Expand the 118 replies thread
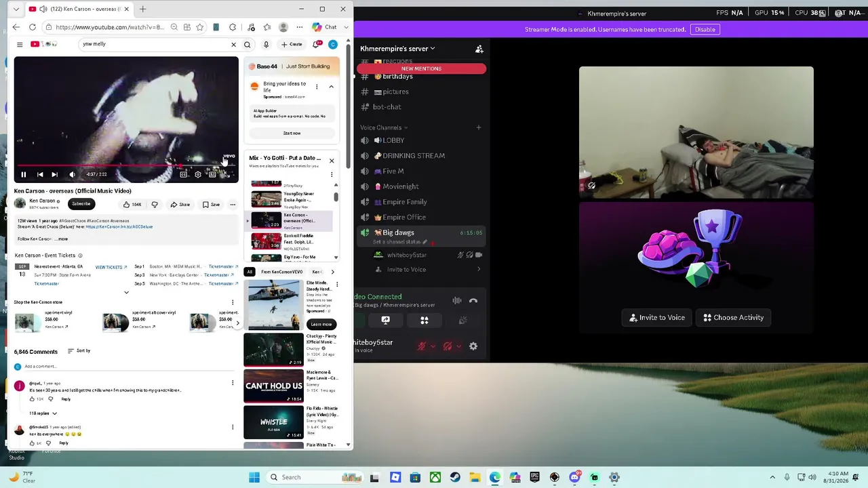The height and width of the screenshot is (488, 868). click(x=43, y=413)
